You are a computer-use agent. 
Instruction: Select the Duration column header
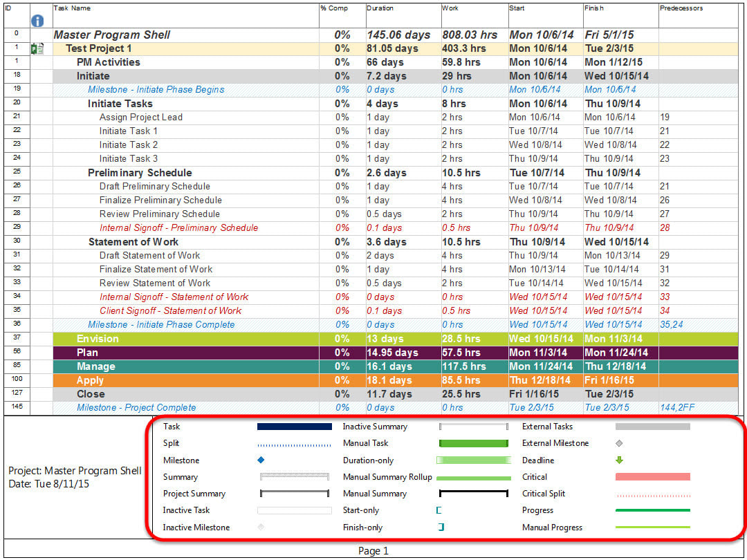coord(403,15)
